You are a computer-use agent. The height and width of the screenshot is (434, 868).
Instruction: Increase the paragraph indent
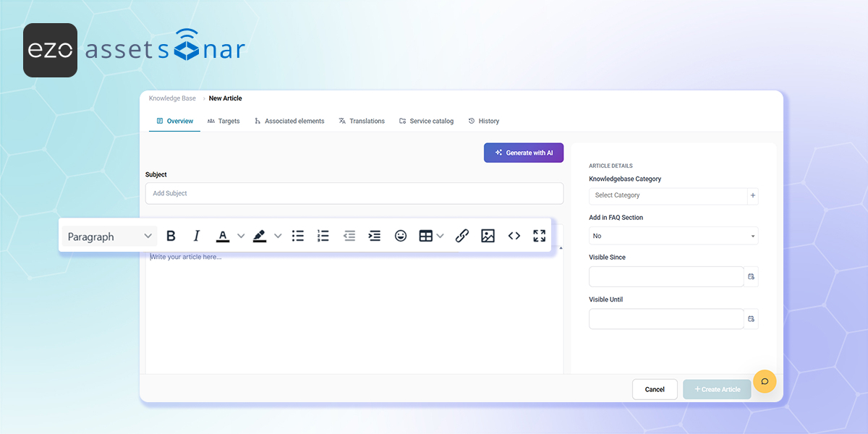[375, 236]
